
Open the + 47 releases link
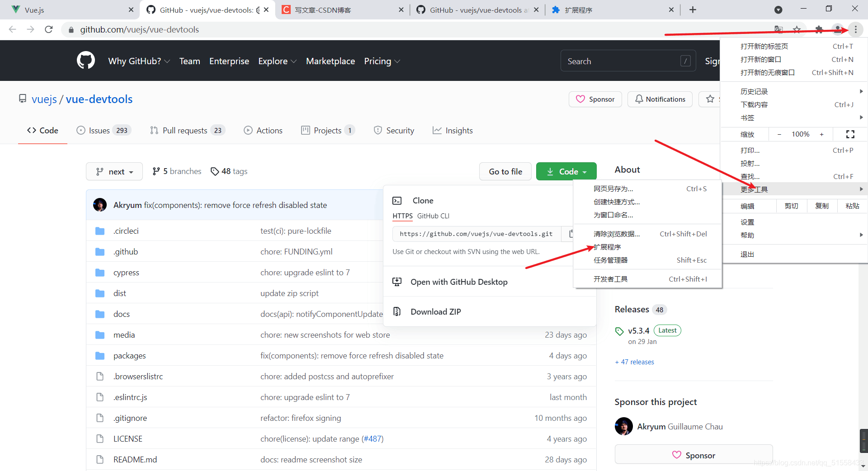point(634,362)
